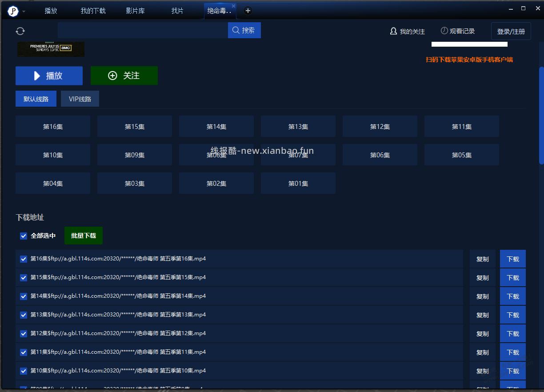
Task: Click the show poster thumbnail
Action: [x=51, y=49]
